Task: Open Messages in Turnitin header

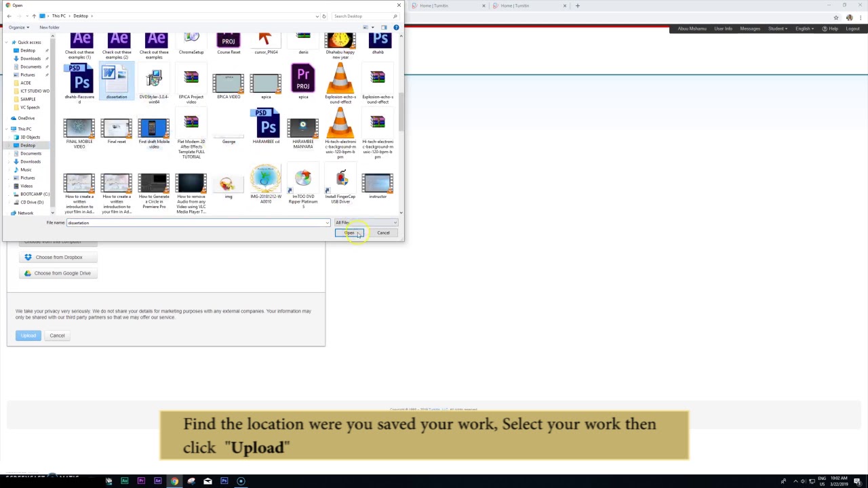Action: point(750,28)
